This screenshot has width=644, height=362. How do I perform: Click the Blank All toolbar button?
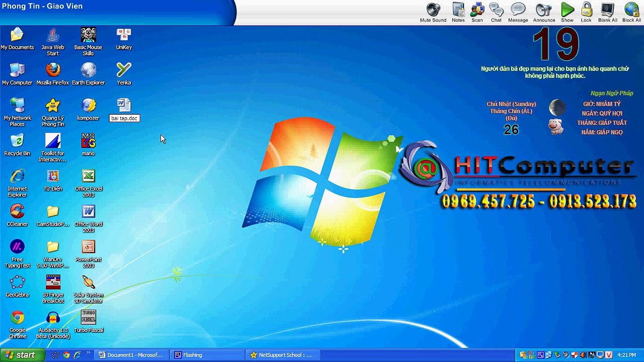click(607, 13)
